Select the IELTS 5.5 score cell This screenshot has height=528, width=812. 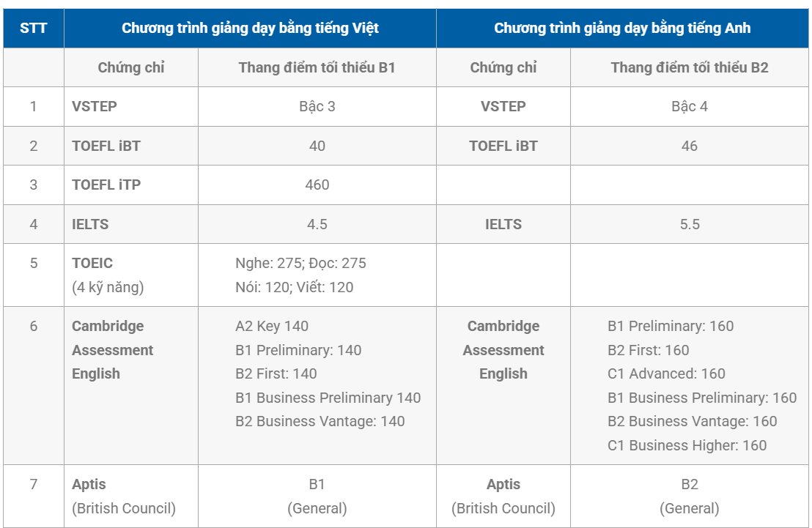(690, 224)
